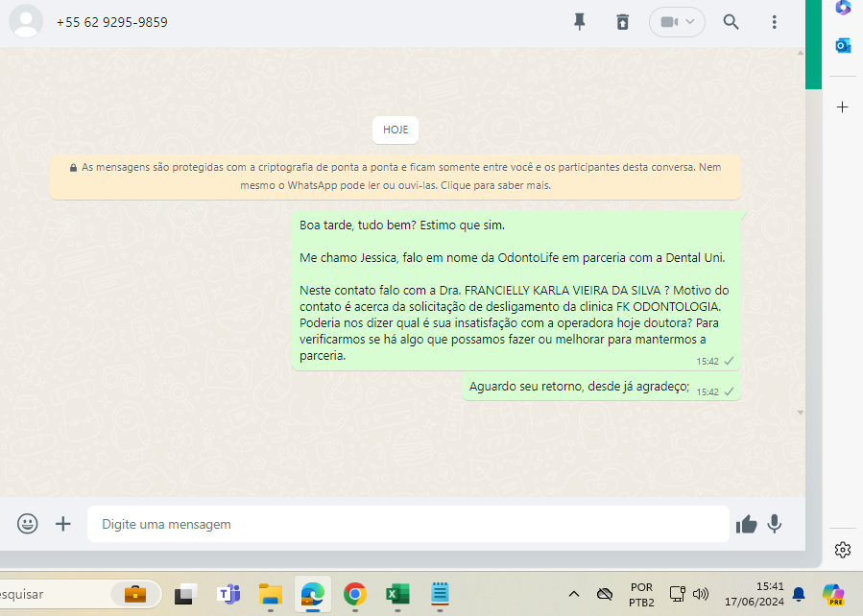Click the OneDrive cloud tray icon
This screenshot has width=863, height=616.
click(x=605, y=594)
